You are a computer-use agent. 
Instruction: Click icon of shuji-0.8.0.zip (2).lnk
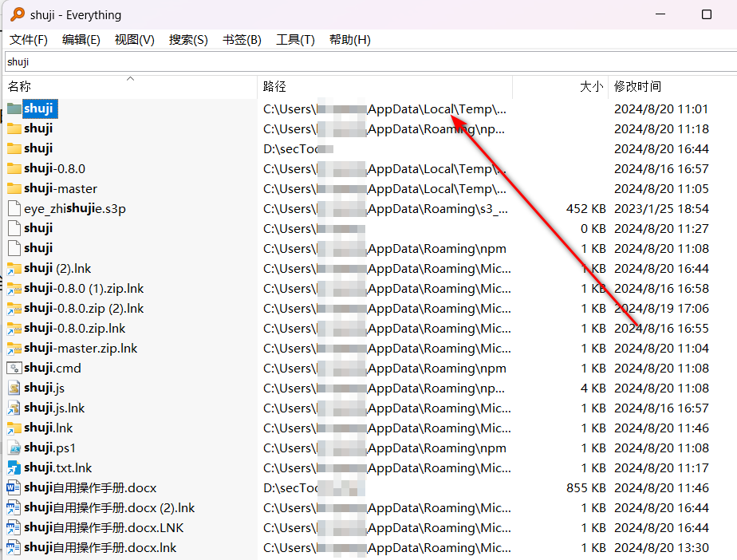coord(14,309)
